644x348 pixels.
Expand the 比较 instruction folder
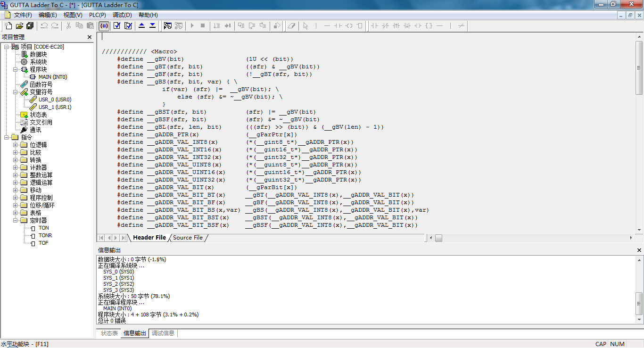pyautogui.click(x=16, y=152)
